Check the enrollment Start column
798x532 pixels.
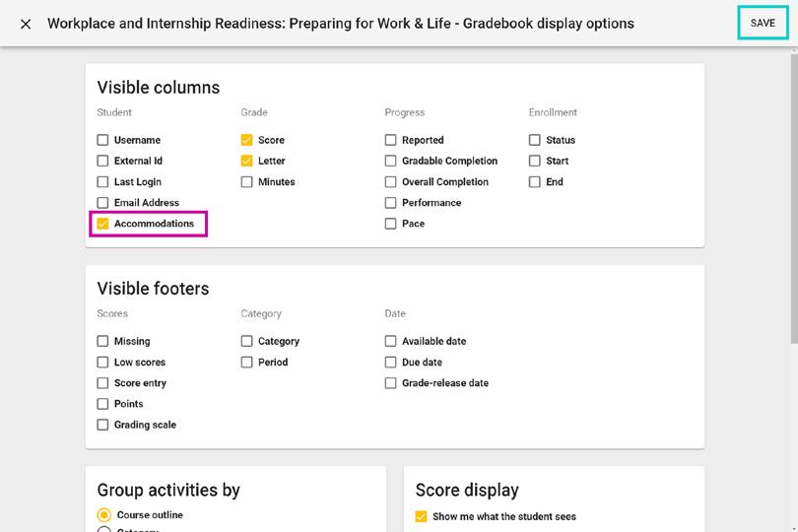pyautogui.click(x=534, y=161)
